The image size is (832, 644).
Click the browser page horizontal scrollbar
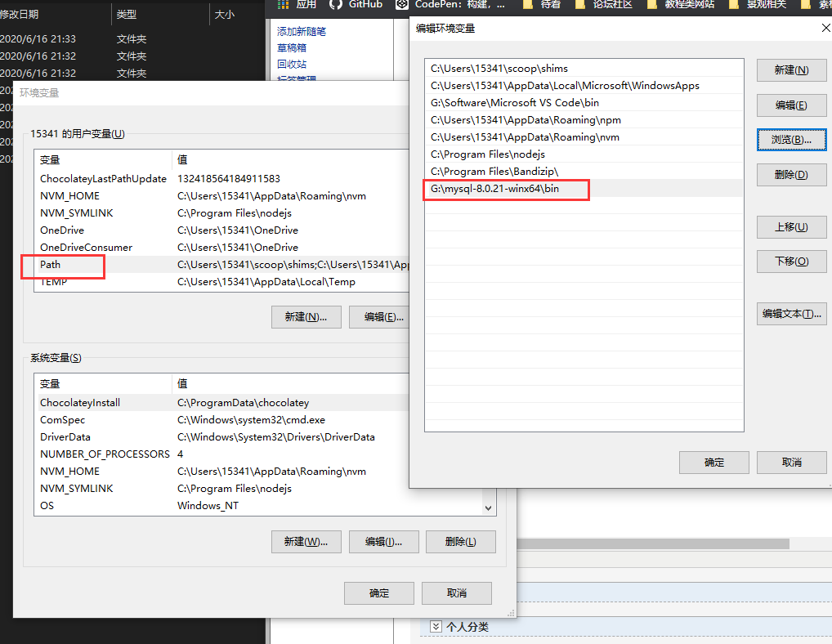[653, 543]
